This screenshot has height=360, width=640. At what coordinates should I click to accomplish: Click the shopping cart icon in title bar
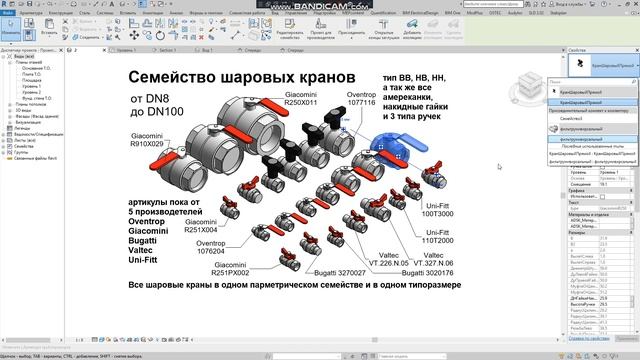point(592,4)
